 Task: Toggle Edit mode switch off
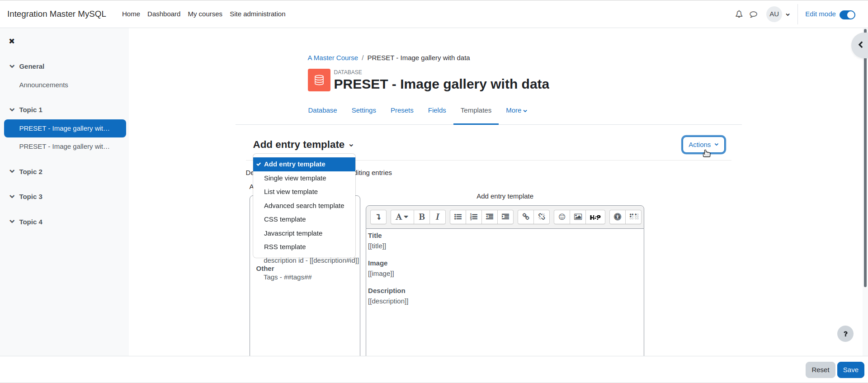pyautogui.click(x=847, y=14)
